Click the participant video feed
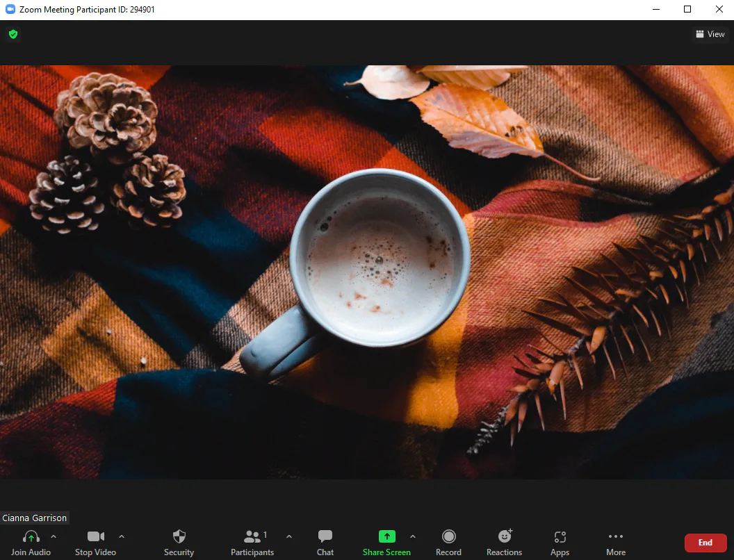The width and height of the screenshot is (734, 560). pyautogui.click(x=367, y=272)
